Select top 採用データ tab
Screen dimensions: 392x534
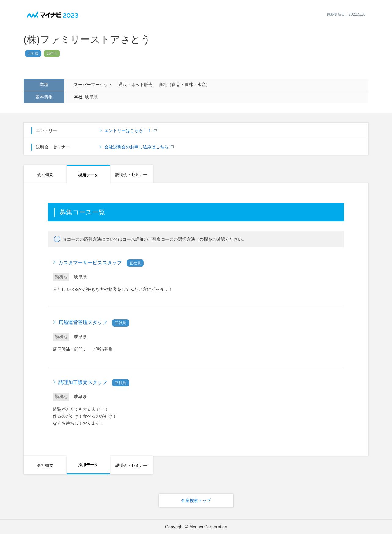(x=88, y=174)
